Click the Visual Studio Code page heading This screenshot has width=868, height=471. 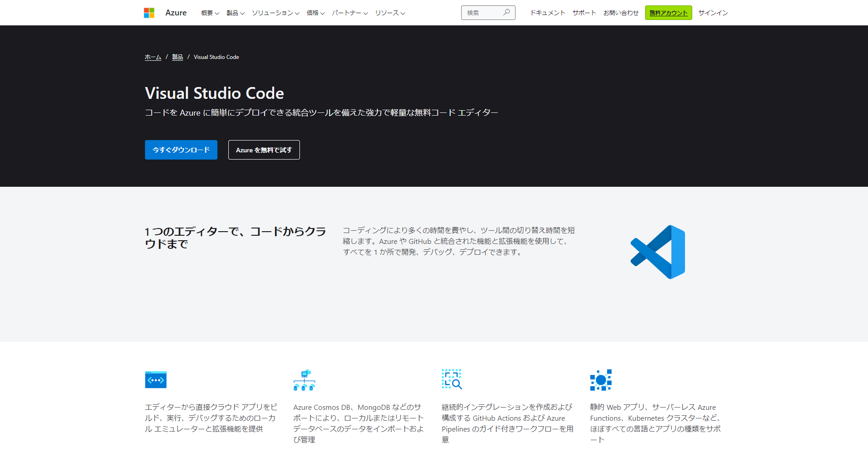(x=214, y=93)
